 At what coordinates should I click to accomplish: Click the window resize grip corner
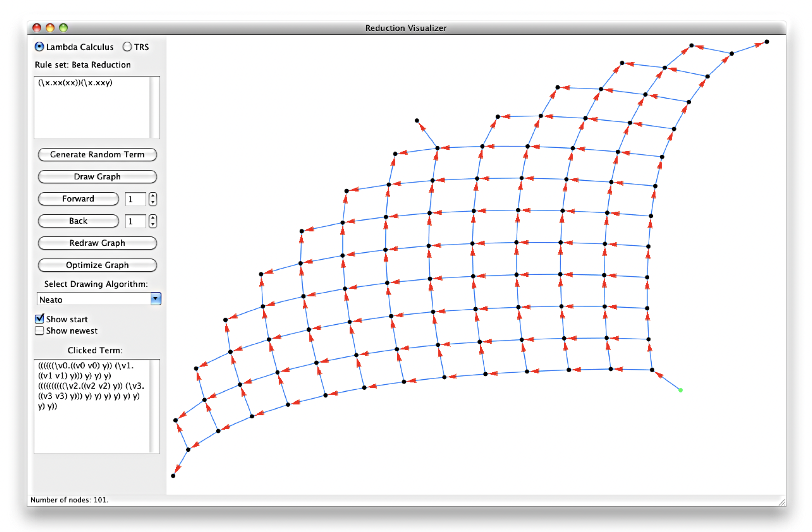point(782,502)
